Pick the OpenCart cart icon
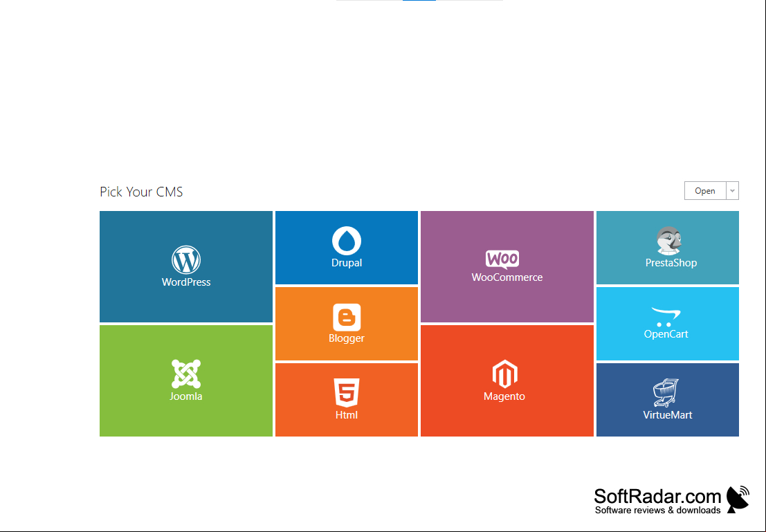 [666, 317]
